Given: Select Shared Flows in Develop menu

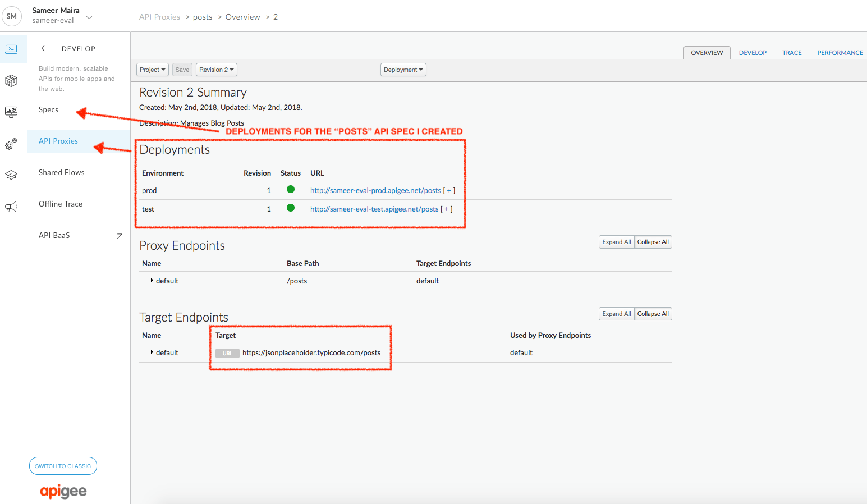Looking at the screenshot, I should click(62, 173).
